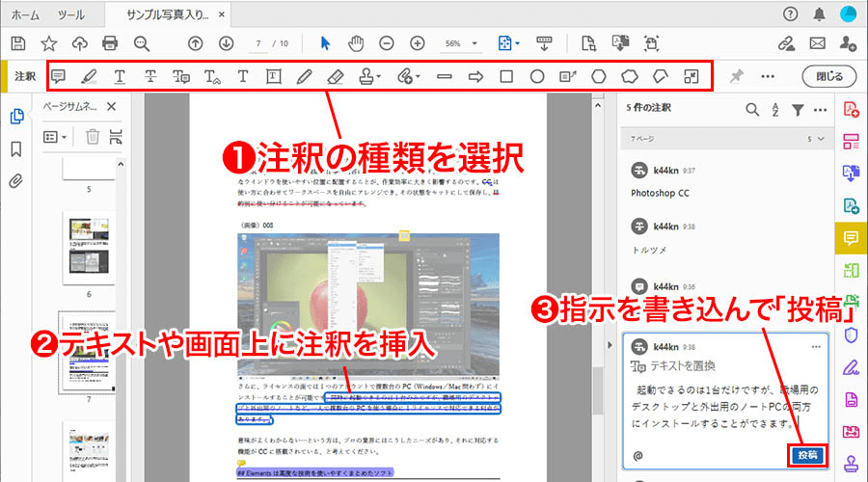Toggle the keep tool selected pin

coord(736,76)
